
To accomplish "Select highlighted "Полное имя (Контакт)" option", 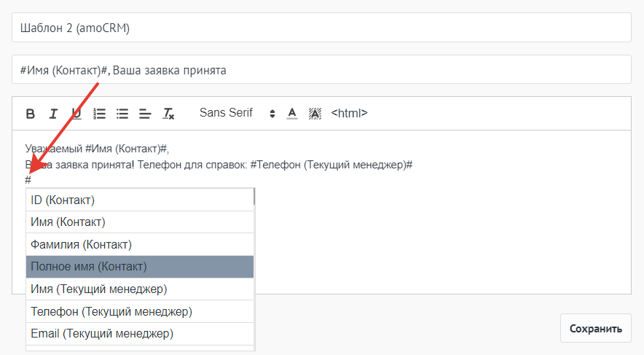I will 140,267.
